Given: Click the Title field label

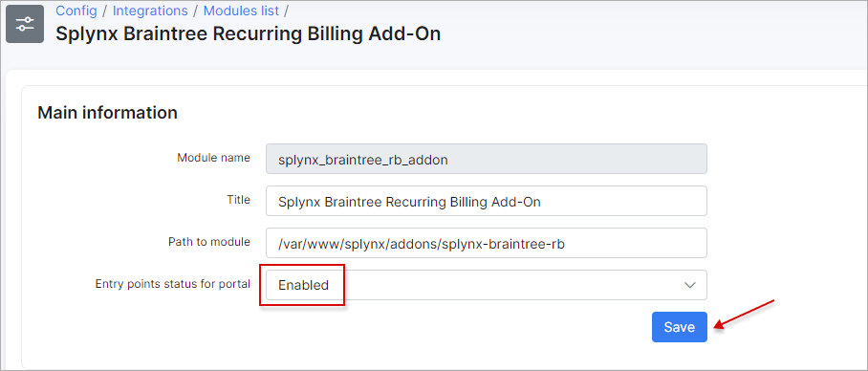Looking at the screenshot, I should (240, 200).
